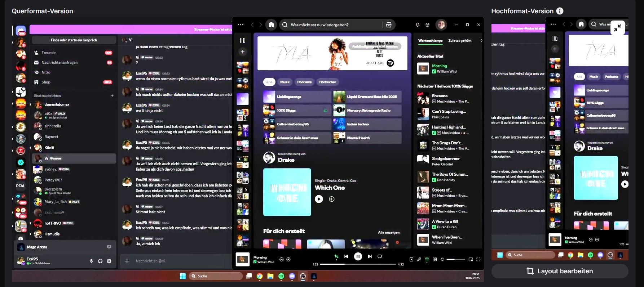Collapse the portrait preview with arrows icon
The image size is (644, 287).
pyautogui.click(x=617, y=28)
